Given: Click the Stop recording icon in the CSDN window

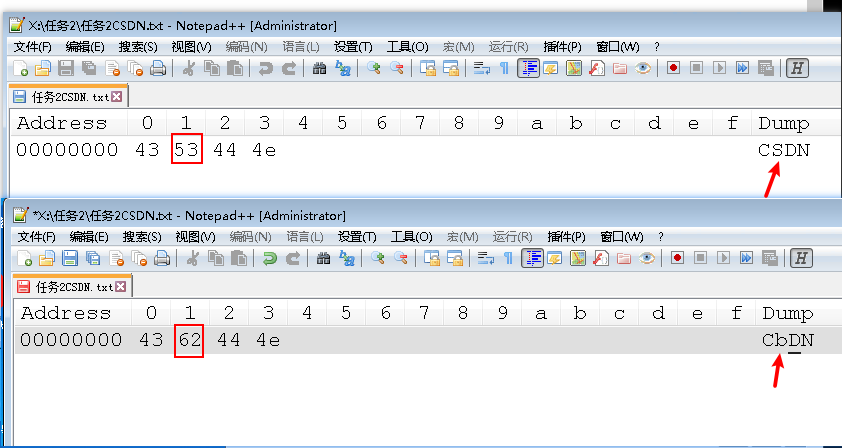Looking at the screenshot, I should click(x=696, y=68).
